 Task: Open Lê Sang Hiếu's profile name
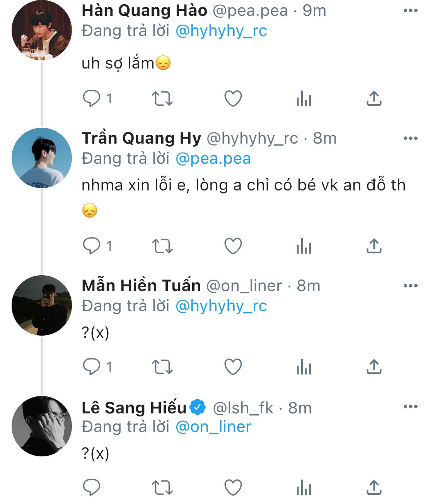point(134,408)
